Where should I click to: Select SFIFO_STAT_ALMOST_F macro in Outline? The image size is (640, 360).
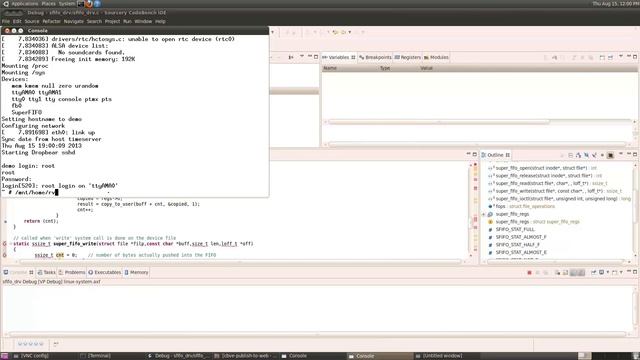(517, 237)
